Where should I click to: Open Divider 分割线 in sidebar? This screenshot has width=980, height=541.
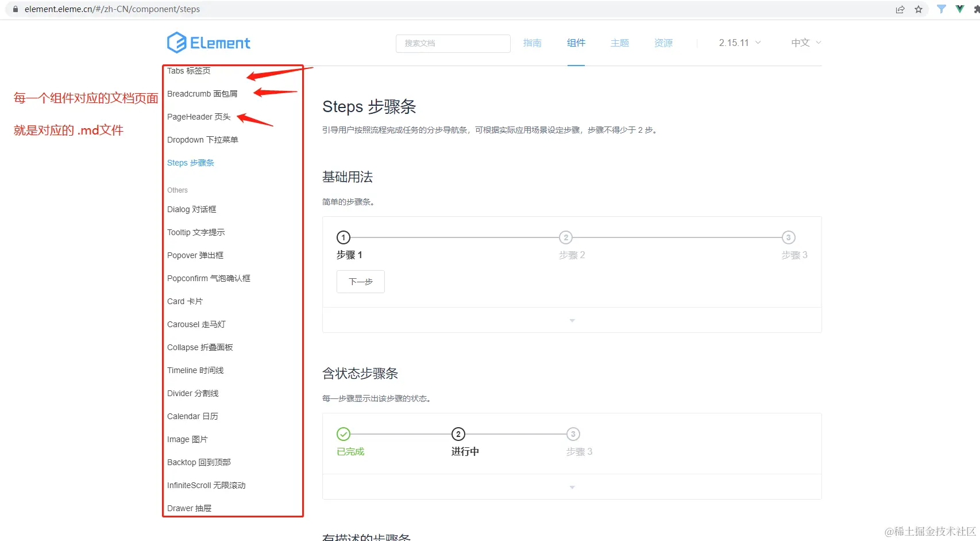(193, 393)
